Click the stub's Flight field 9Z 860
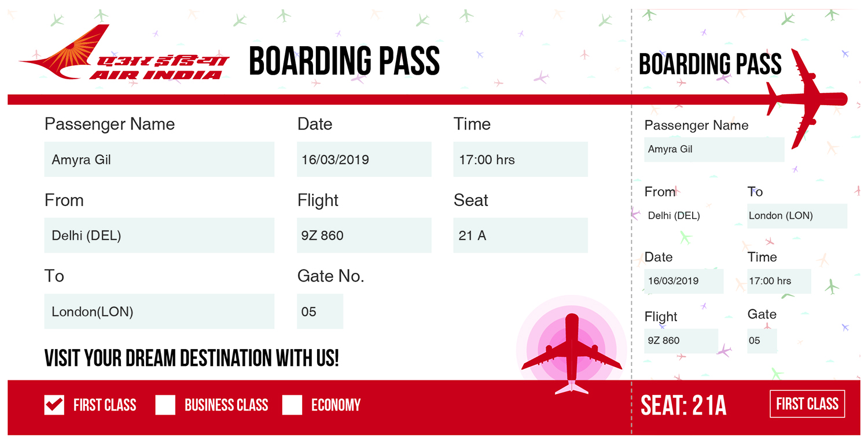 click(x=681, y=341)
